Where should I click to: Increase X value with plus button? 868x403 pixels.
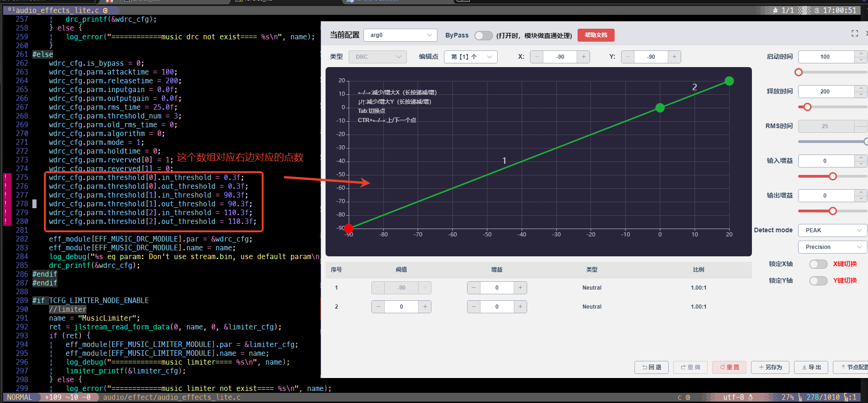tap(584, 57)
